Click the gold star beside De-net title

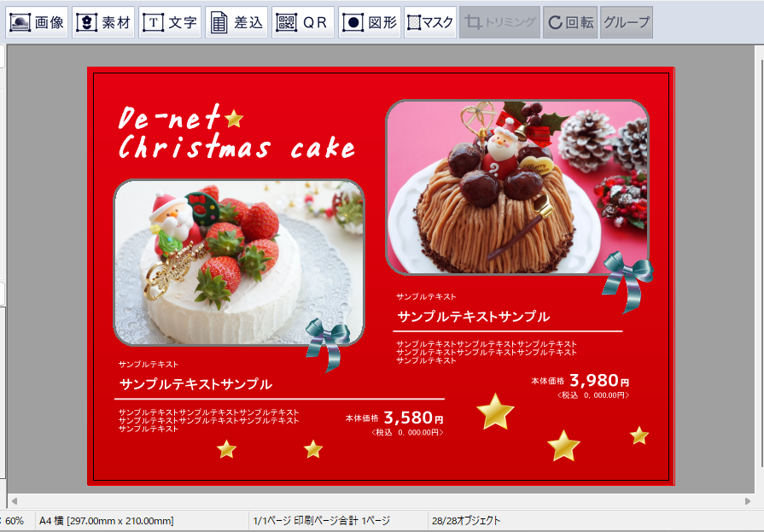tap(233, 118)
